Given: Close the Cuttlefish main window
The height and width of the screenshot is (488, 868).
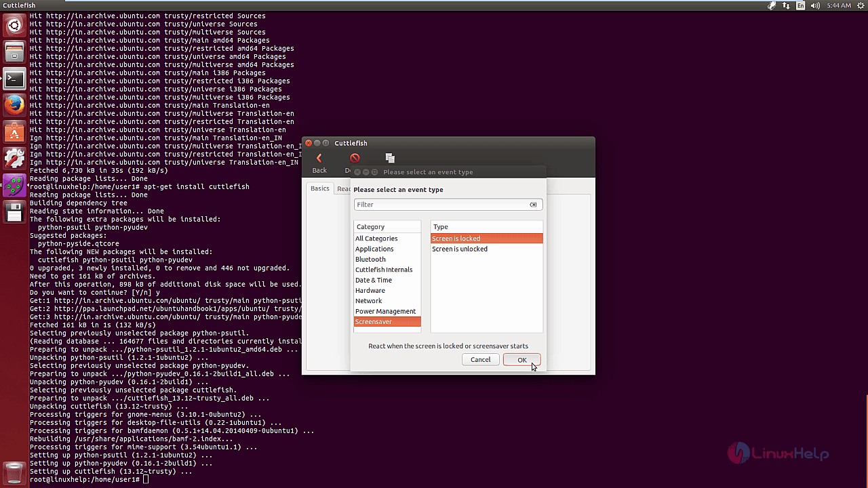Looking at the screenshot, I should point(309,143).
